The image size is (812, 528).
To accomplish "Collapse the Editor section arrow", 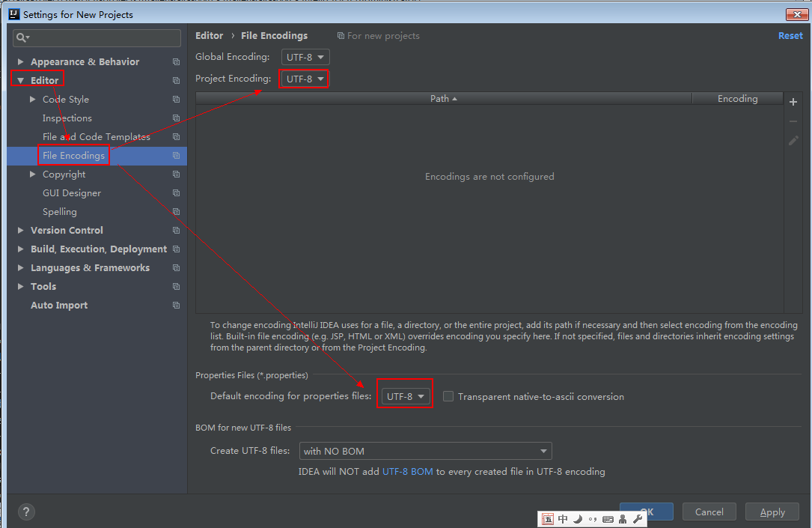I will pyautogui.click(x=21, y=80).
